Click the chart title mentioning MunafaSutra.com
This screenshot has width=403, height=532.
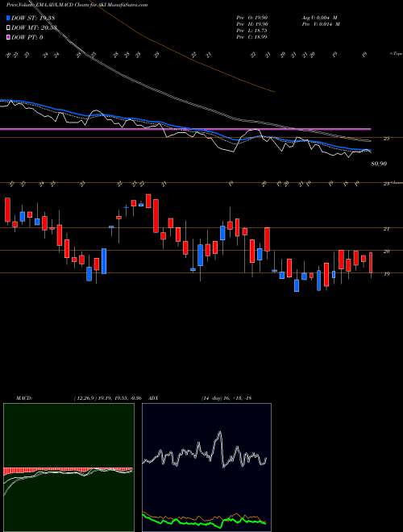click(77, 5)
